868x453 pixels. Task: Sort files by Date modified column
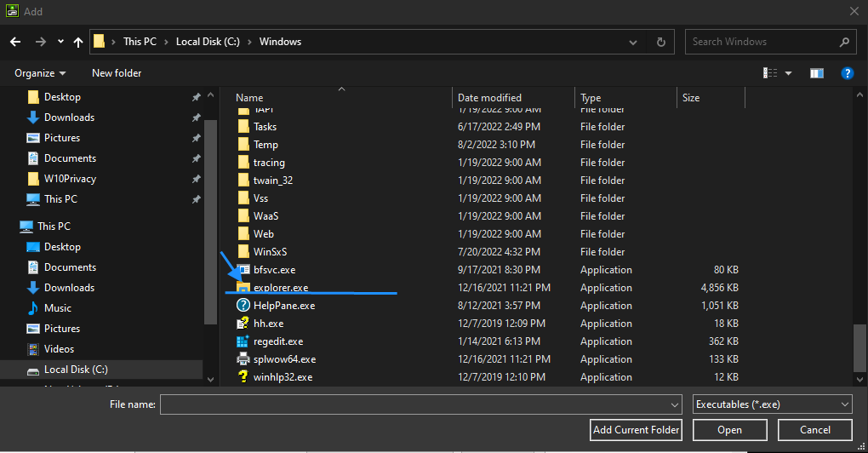click(x=489, y=98)
